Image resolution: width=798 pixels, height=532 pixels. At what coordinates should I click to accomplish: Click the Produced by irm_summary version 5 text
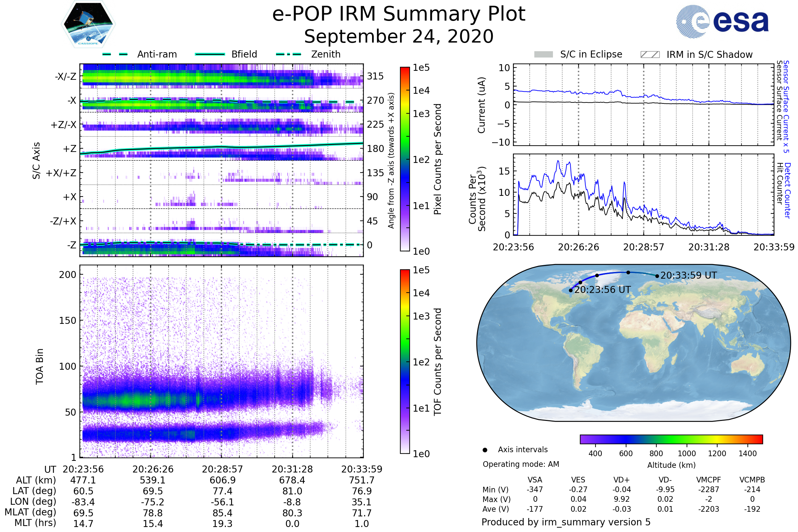click(x=566, y=522)
